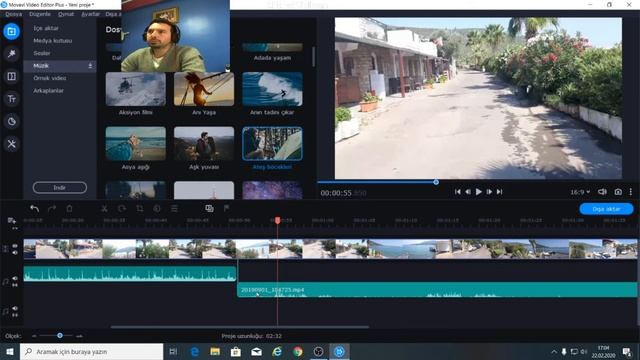Click the red timeline playhead marker
Screen dimensions: 640x360
click(x=278, y=220)
